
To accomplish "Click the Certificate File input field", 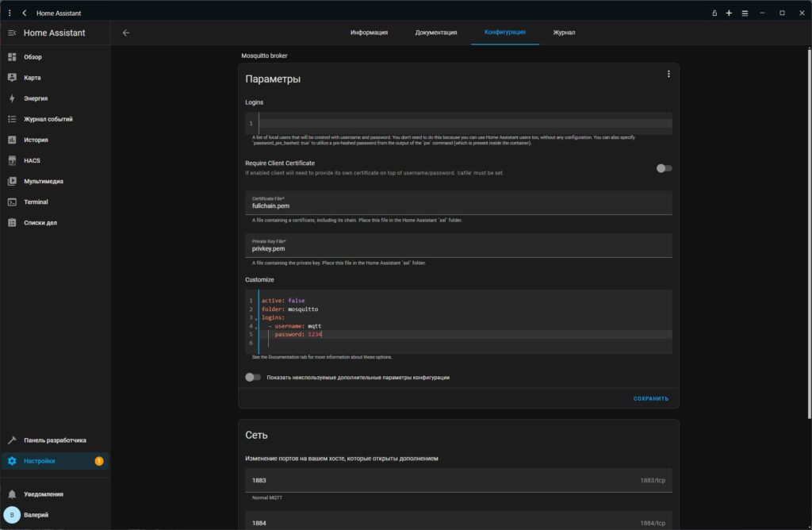I will tap(458, 203).
